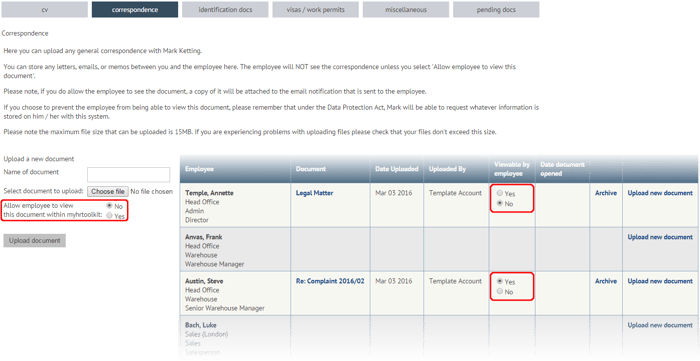The width and height of the screenshot is (700, 361).
Task: Click the employee name Bach, Luke
Action: (x=200, y=325)
